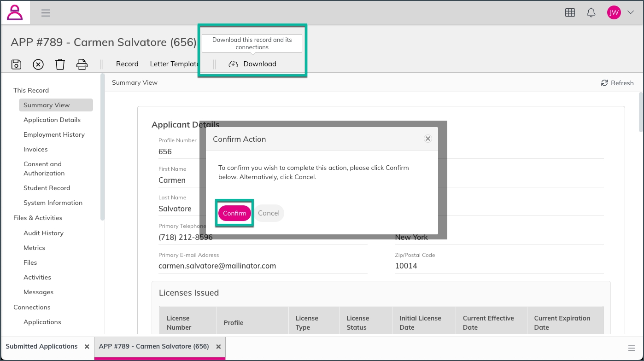Expand the JW user account dropdown
This screenshot has height=361, width=644.
[621, 12]
